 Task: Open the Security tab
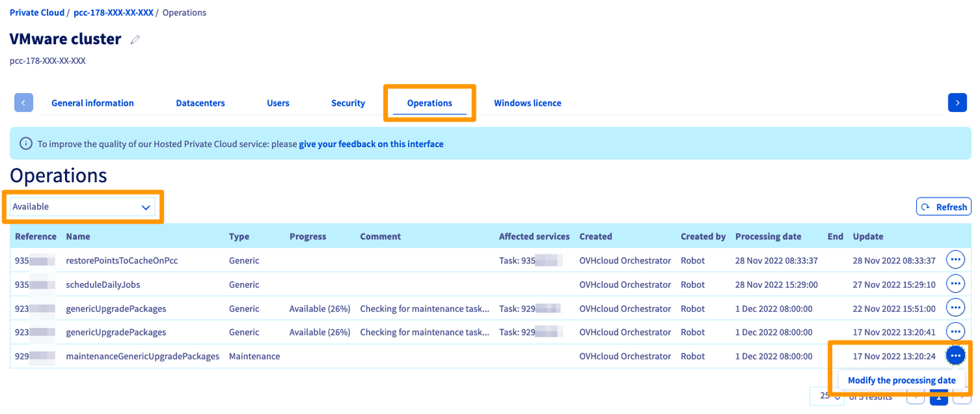tap(348, 103)
